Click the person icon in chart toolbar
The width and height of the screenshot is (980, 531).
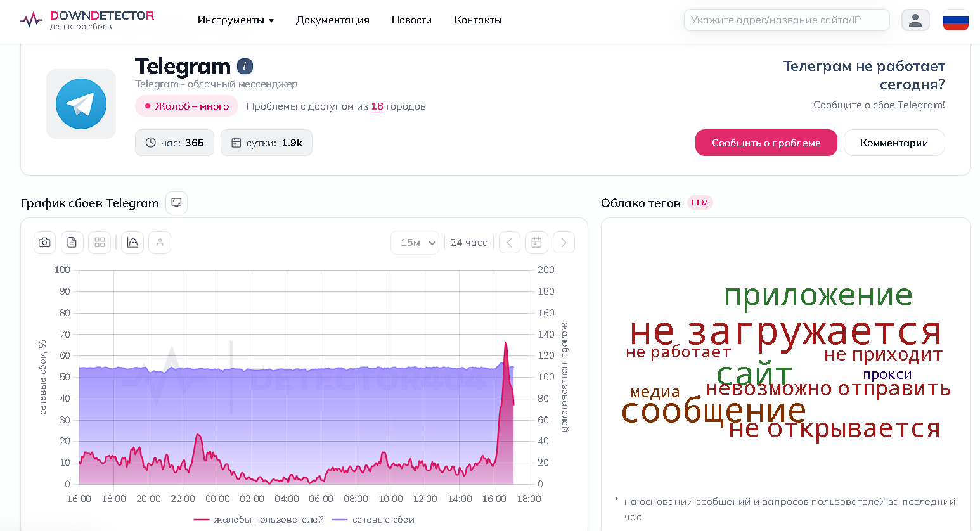click(x=160, y=243)
